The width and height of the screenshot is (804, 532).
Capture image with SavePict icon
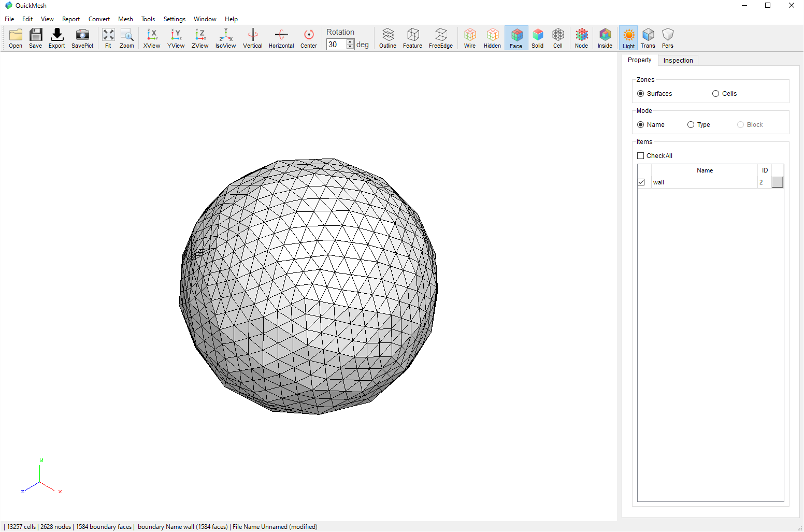[x=82, y=38]
